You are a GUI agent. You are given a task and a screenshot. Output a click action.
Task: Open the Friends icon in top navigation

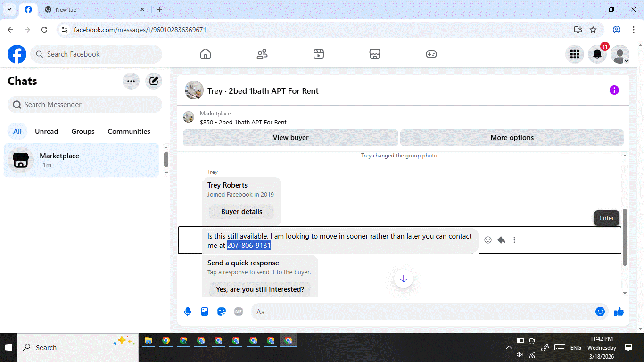coord(262,54)
